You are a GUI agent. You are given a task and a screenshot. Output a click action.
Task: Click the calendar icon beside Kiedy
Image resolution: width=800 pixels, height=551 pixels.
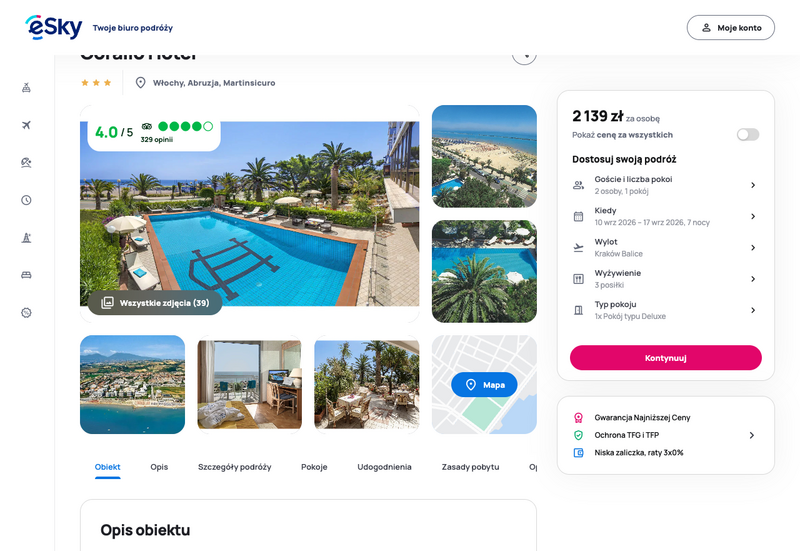coord(578,216)
